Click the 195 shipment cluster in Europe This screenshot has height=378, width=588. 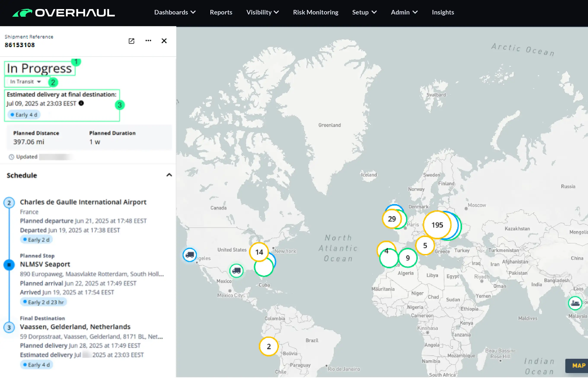point(437,225)
